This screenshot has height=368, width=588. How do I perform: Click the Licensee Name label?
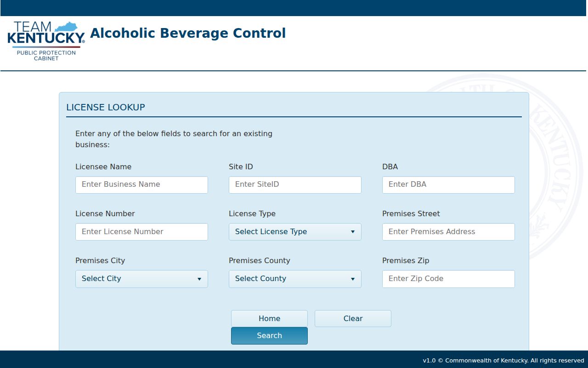pyautogui.click(x=103, y=167)
